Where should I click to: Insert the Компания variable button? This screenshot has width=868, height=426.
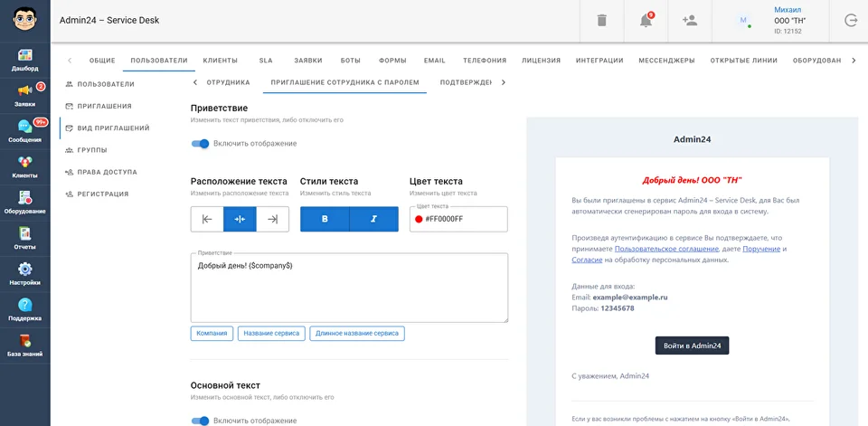click(212, 334)
